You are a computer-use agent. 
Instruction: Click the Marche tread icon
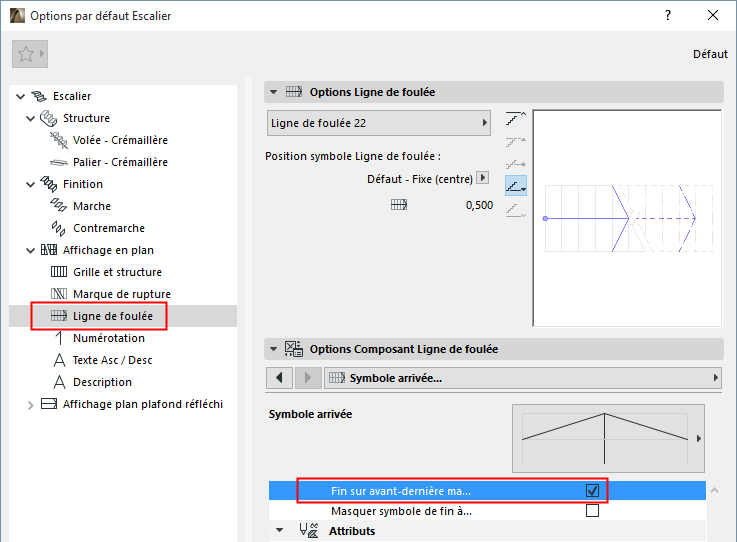[x=59, y=206]
